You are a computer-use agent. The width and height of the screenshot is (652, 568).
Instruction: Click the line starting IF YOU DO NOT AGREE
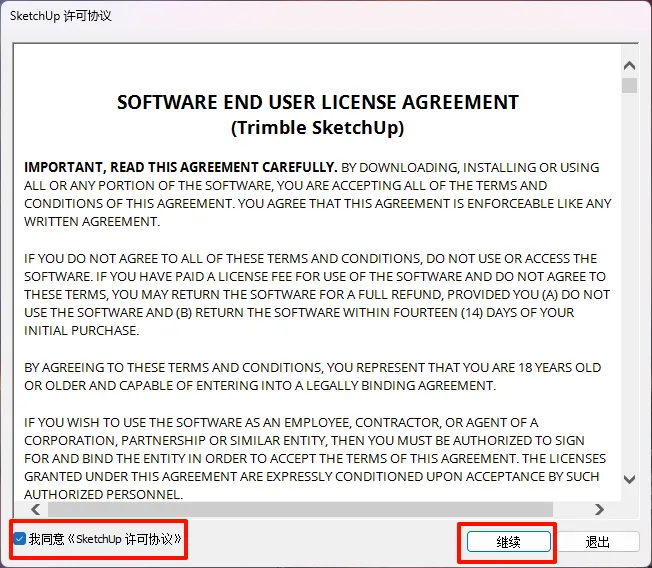(310, 259)
